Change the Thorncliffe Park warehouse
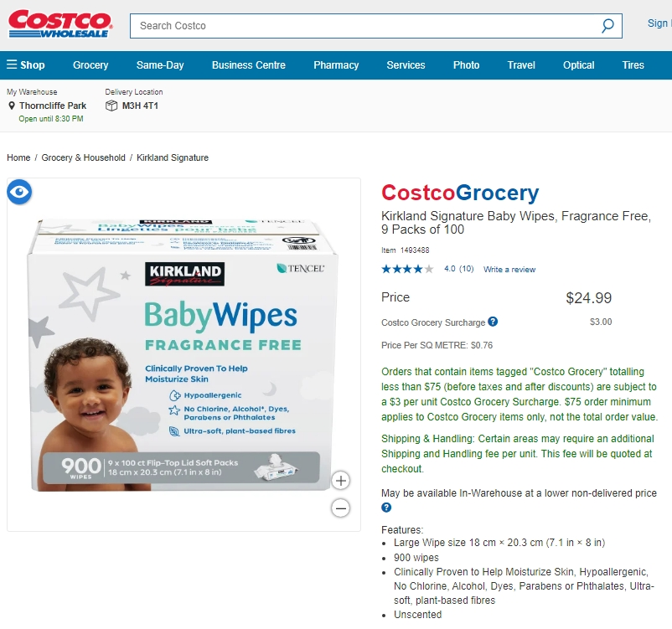Viewport: 672px width, 629px height. pos(53,106)
